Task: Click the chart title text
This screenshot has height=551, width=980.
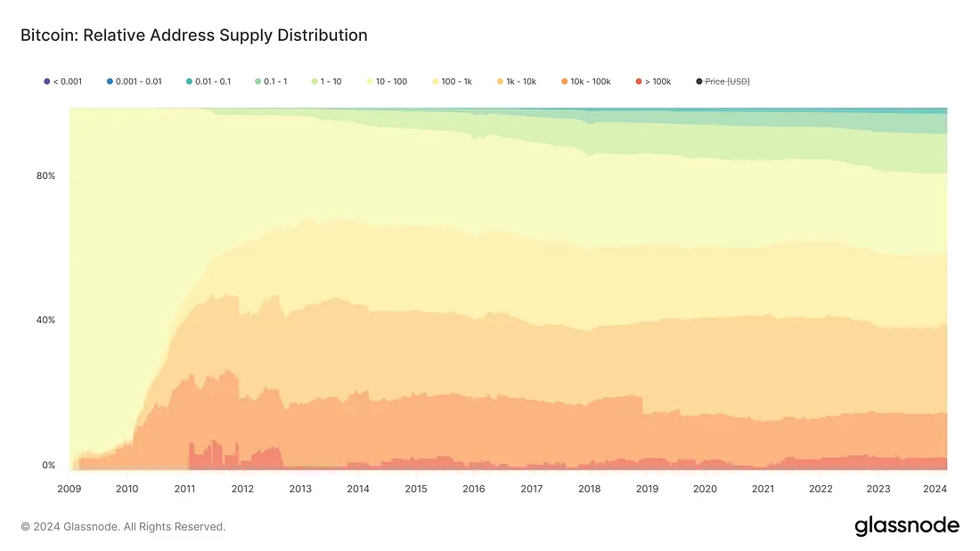Action: pyautogui.click(x=194, y=36)
